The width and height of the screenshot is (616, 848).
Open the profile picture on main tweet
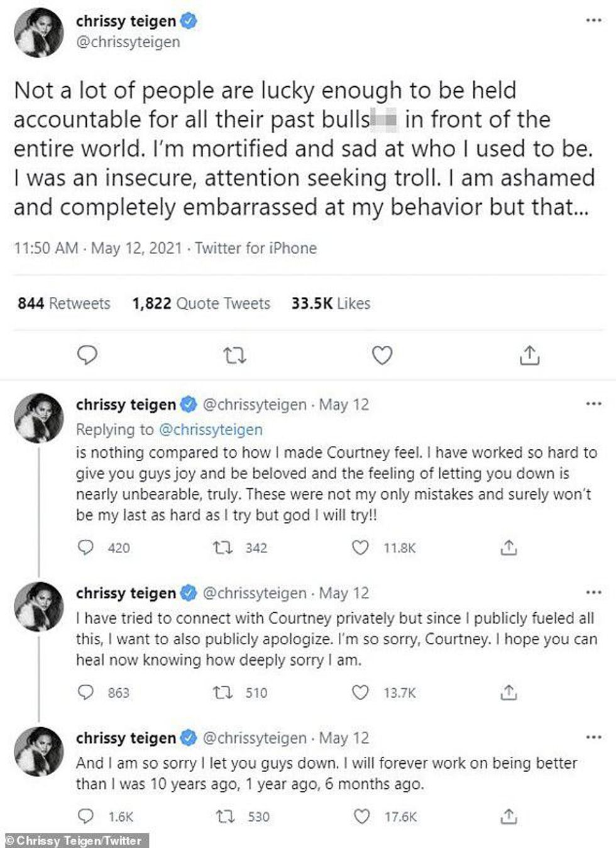point(39,33)
